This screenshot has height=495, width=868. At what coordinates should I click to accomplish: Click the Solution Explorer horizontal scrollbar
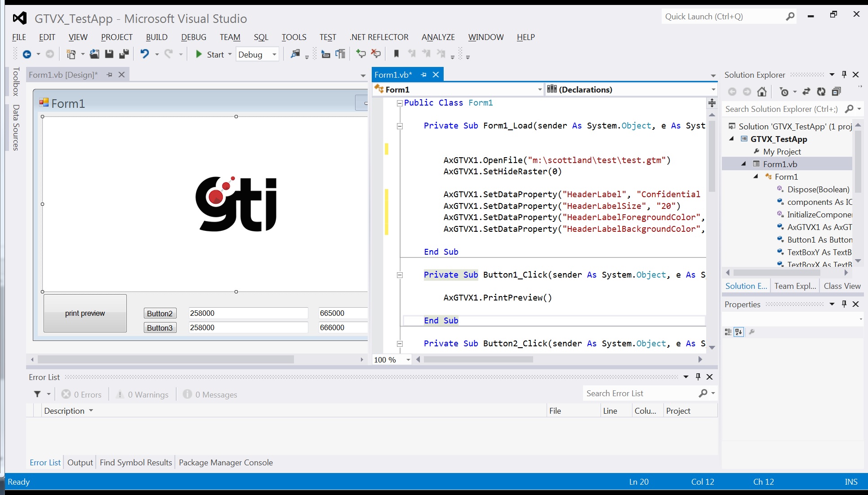pos(776,273)
